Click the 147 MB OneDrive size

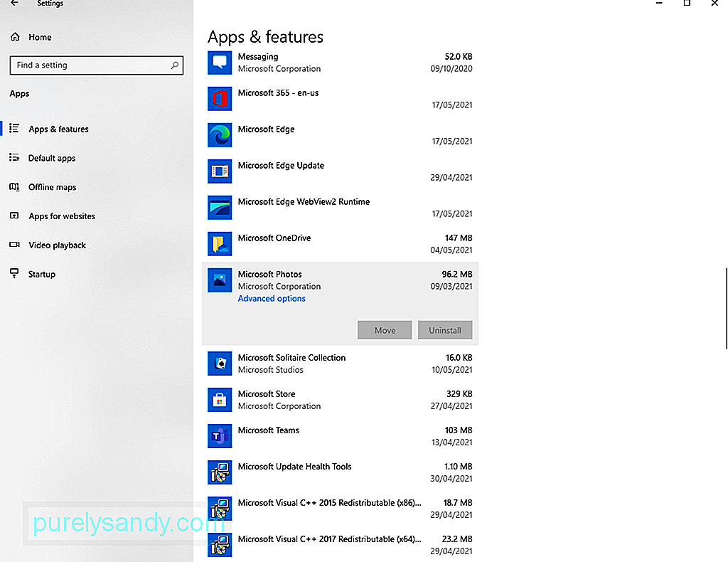(x=459, y=238)
